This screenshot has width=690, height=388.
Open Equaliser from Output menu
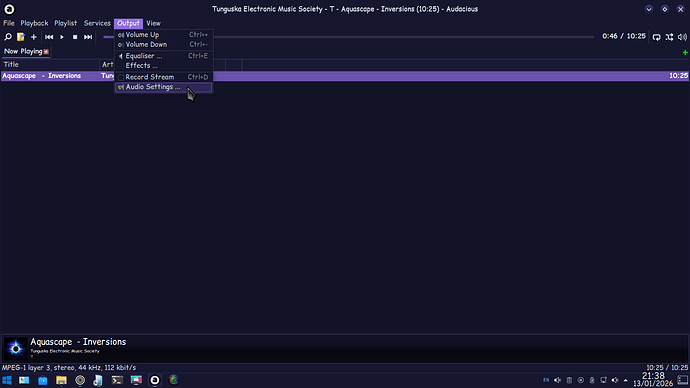click(164, 56)
